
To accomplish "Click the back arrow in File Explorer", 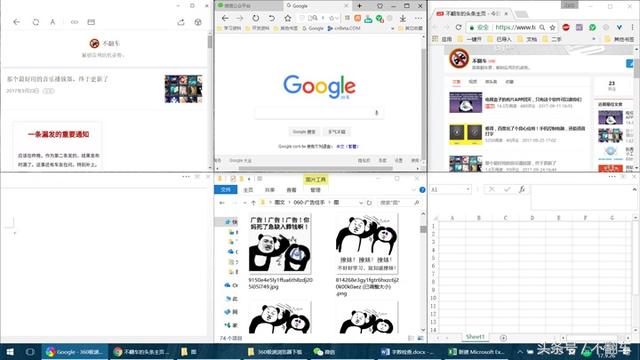I will tap(222, 202).
